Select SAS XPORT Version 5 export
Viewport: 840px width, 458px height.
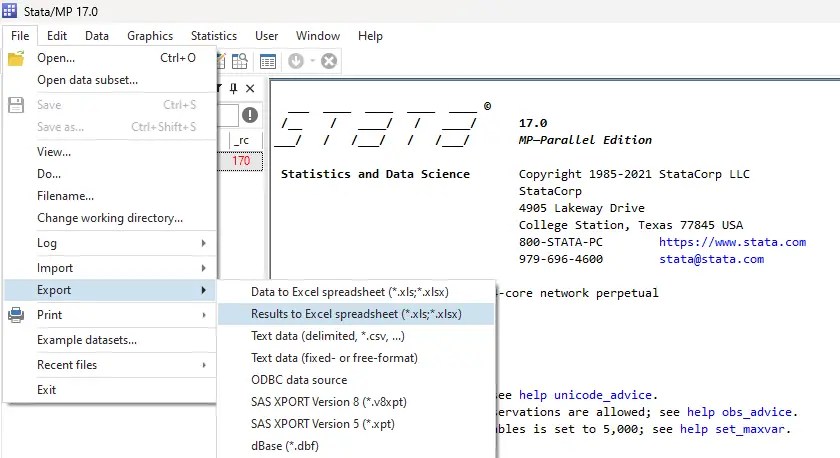[x=356, y=424]
